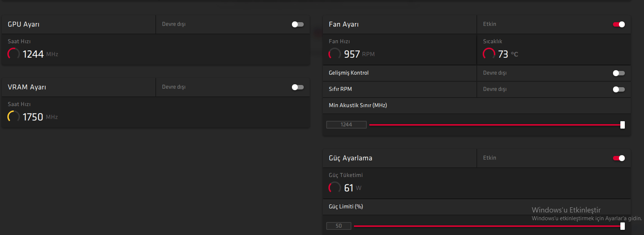Image resolution: width=644 pixels, height=235 pixels.
Task: Disable the Fan Ayarı toggle
Action: pyautogui.click(x=619, y=24)
